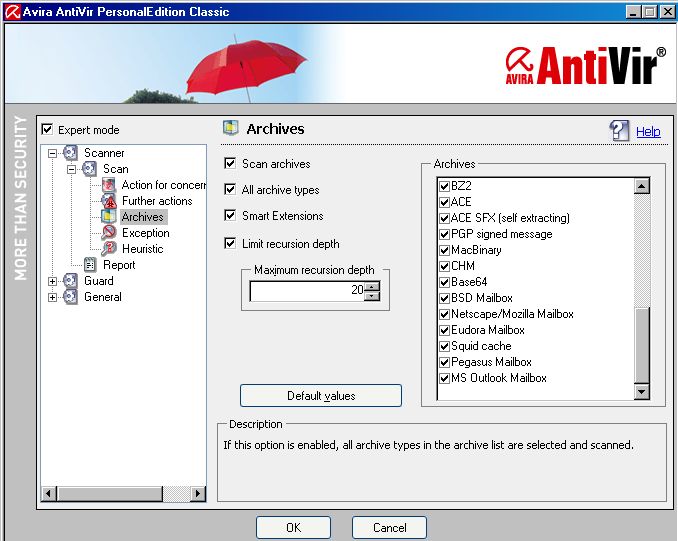Image resolution: width=678 pixels, height=541 pixels.
Task: Uncheck ACE SFX (self extracting) entry
Action: [444, 218]
